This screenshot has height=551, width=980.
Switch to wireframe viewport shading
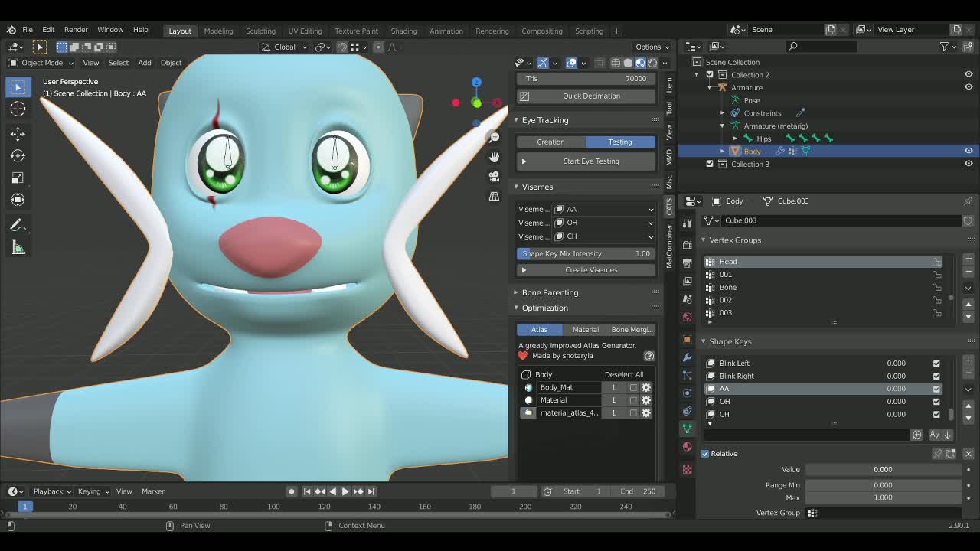click(x=616, y=63)
